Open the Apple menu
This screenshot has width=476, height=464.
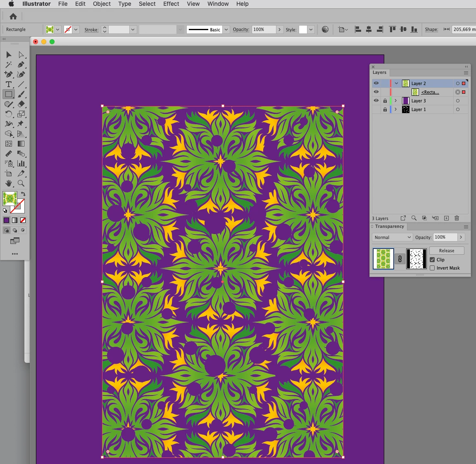11,4
